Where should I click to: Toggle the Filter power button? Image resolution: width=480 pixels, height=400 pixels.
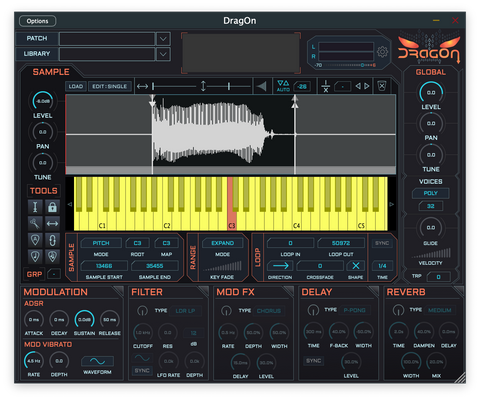click(142, 311)
